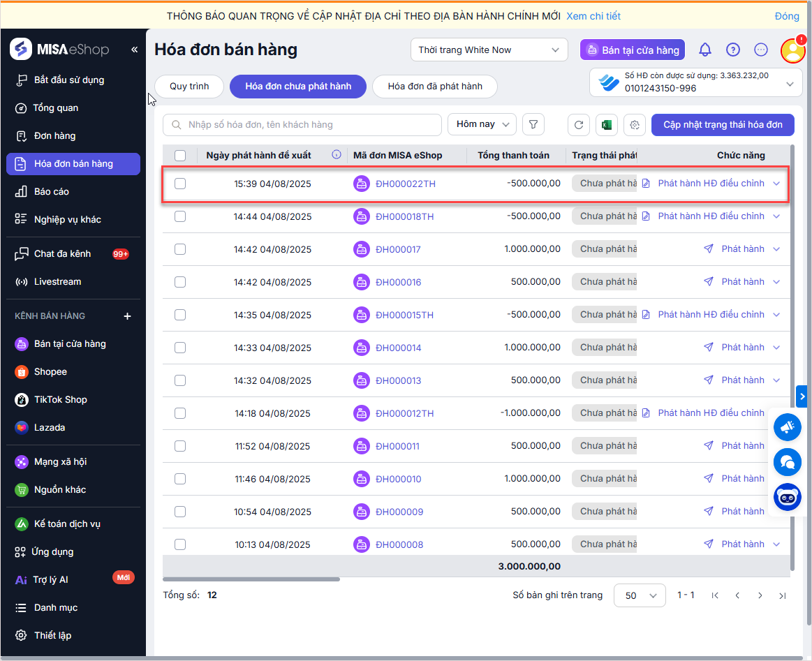Switch to Hóa đơn đã phát hành tab
The height and width of the screenshot is (661, 812).
pyautogui.click(x=435, y=87)
